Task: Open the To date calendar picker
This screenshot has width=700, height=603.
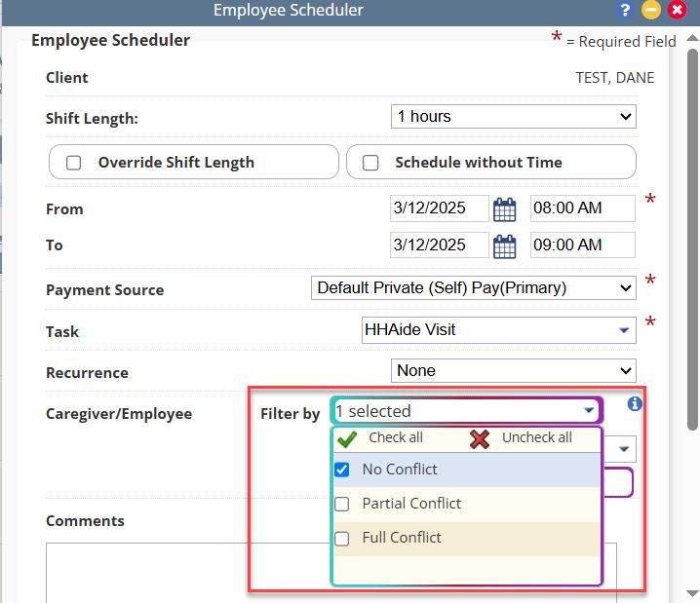Action: tap(504, 246)
